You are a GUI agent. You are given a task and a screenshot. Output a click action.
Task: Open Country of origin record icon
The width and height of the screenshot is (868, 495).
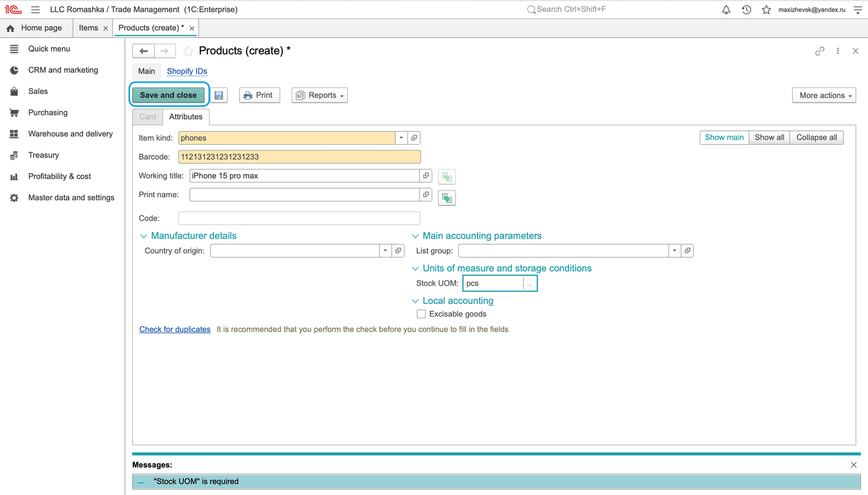[398, 251]
